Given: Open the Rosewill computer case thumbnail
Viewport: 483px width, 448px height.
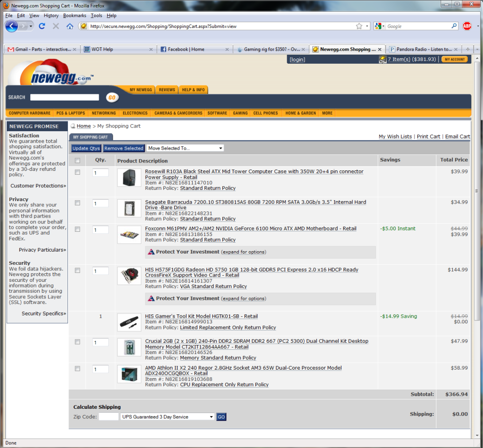Looking at the screenshot, I should [129, 178].
